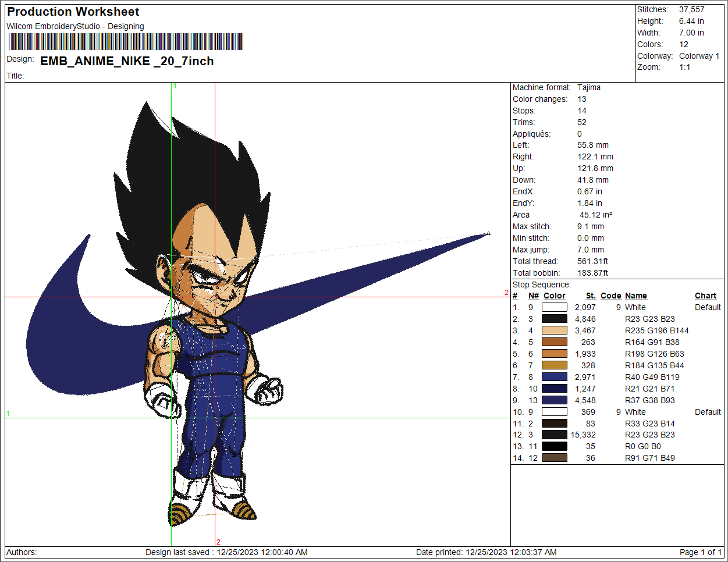Click the Production Worksheet heading
This screenshot has width=728, height=562.
coord(73,12)
